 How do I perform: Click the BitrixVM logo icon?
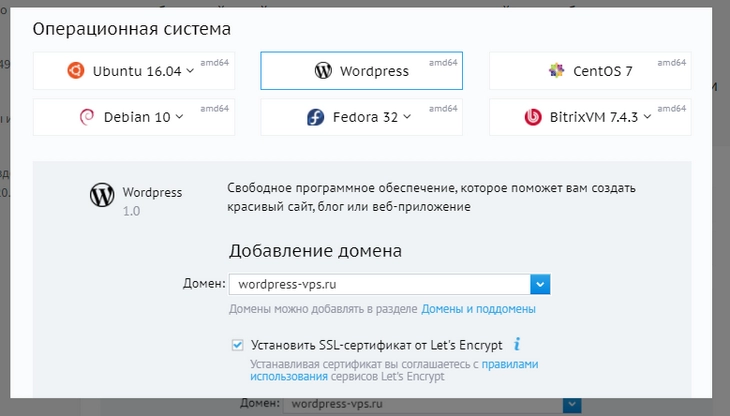coord(533,117)
